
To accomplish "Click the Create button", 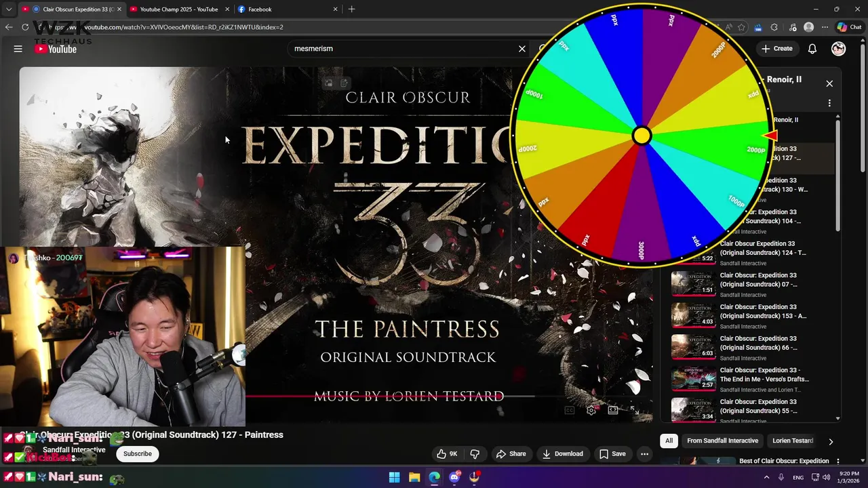I will click(x=777, y=49).
